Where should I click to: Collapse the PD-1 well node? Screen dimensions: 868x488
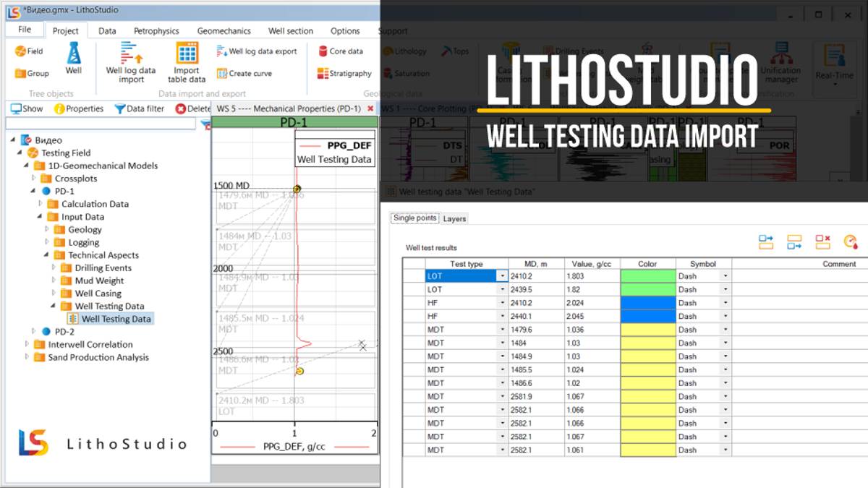(34, 192)
